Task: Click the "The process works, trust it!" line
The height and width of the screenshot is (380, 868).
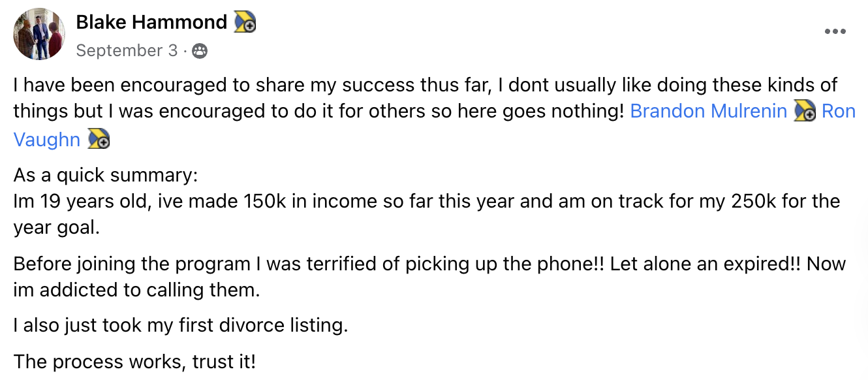Action: [x=134, y=361]
